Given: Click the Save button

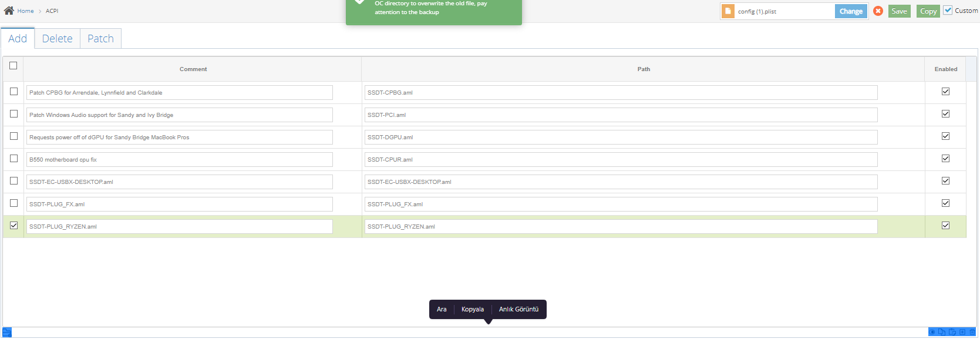Looking at the screenshot, I should (899, 11).
